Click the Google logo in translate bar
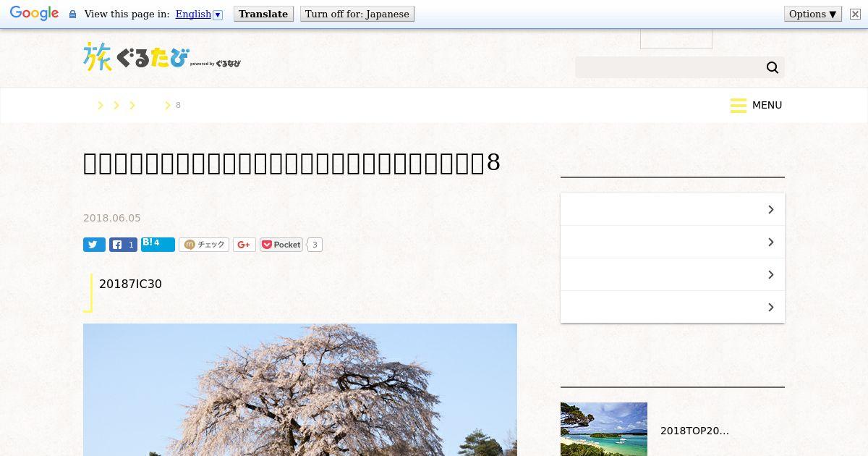The height and width of the screenshot is (456, 868). [x=34, y=14]
